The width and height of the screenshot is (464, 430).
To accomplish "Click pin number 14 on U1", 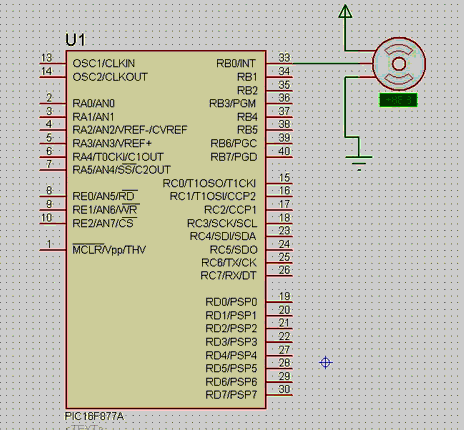I will tap(47, 71).
